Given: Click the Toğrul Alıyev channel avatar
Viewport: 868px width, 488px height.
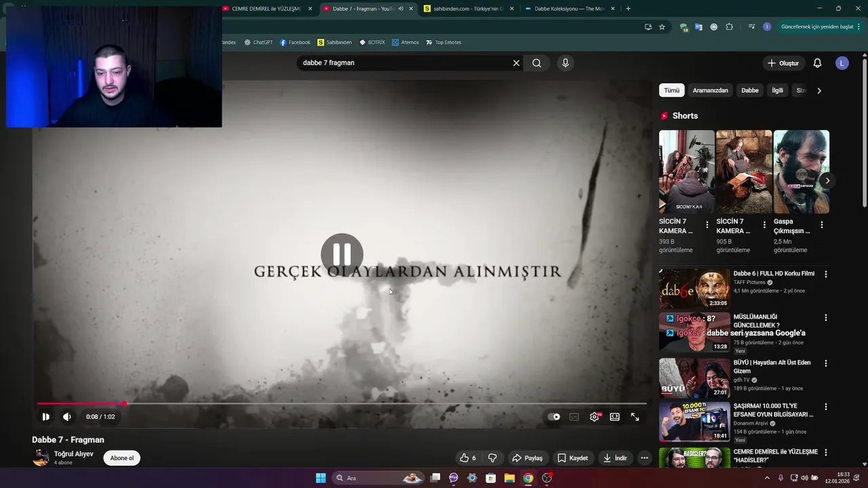Looking at the screenshot, I should [x=41, y=457].
